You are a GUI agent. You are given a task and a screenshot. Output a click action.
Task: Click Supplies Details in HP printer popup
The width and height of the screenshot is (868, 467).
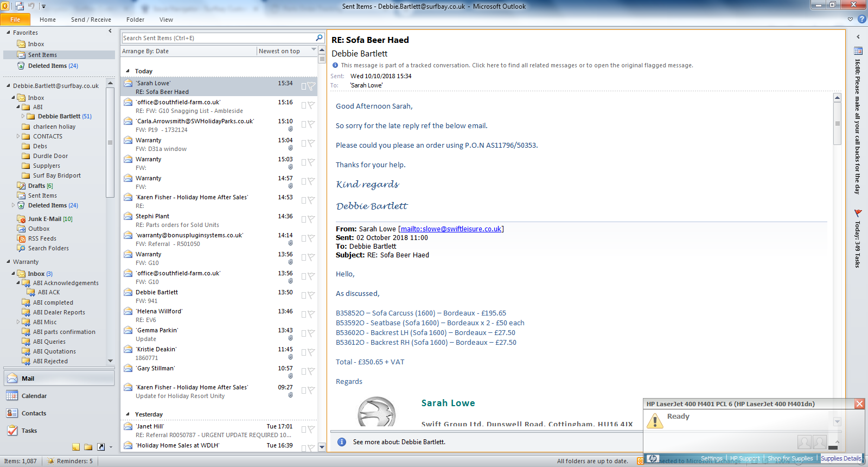(x=840, y=458)
